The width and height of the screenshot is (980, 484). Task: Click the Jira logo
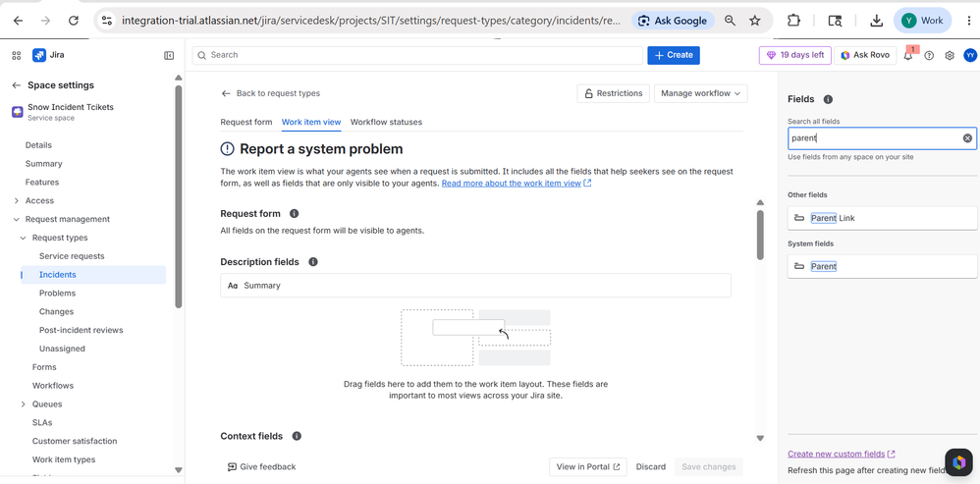pyautogui.click(x=48, y=55)
